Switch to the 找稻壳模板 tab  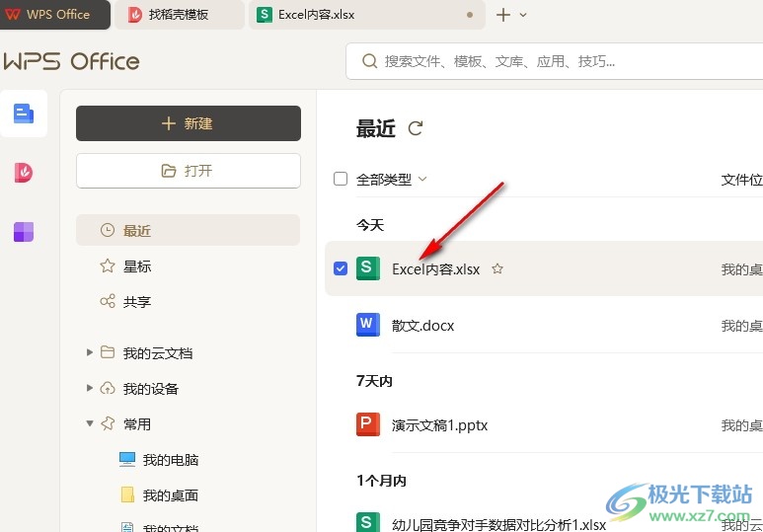(179, 15)
